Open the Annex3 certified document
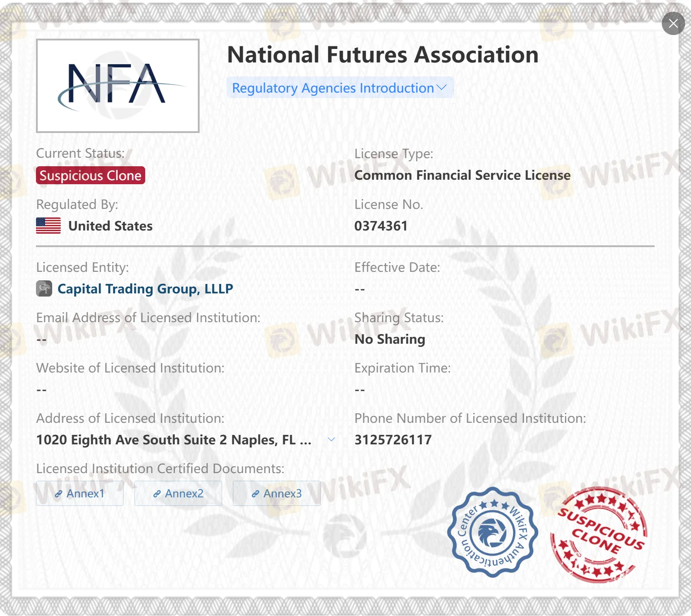The image size is (691, 616). point(276,493)
